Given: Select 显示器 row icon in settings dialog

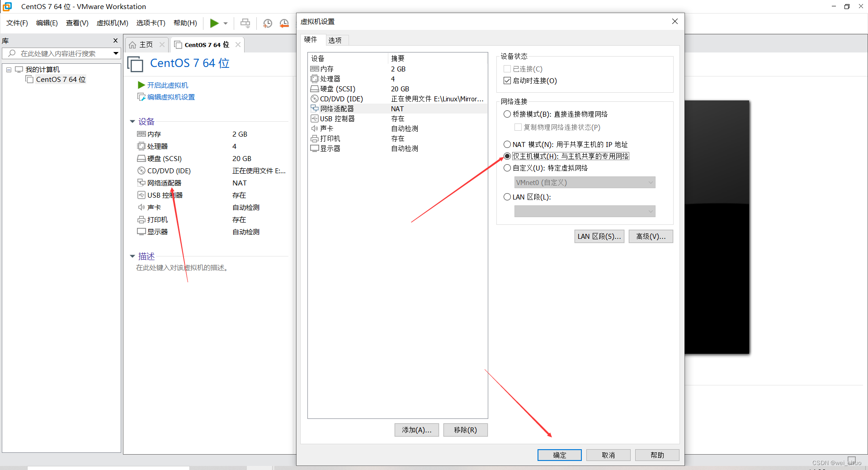Looking at the screenshot, I should (315, 148).
